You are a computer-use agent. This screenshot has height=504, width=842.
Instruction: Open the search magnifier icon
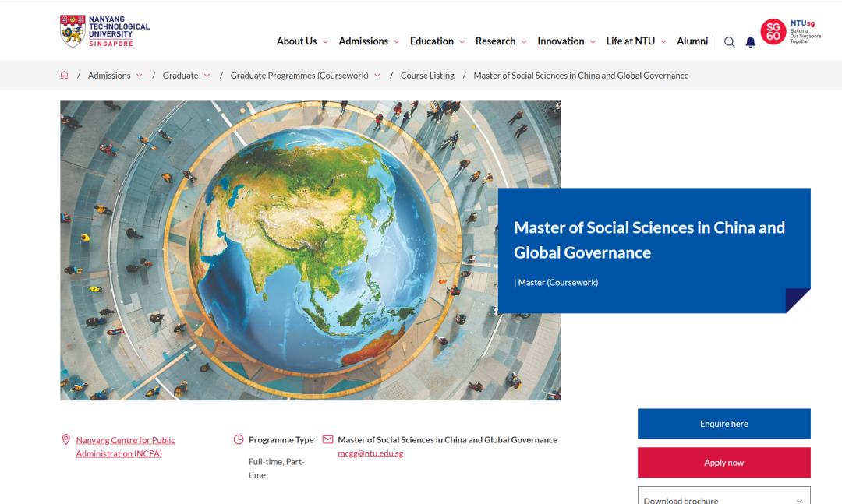click(x=729, y=42)
